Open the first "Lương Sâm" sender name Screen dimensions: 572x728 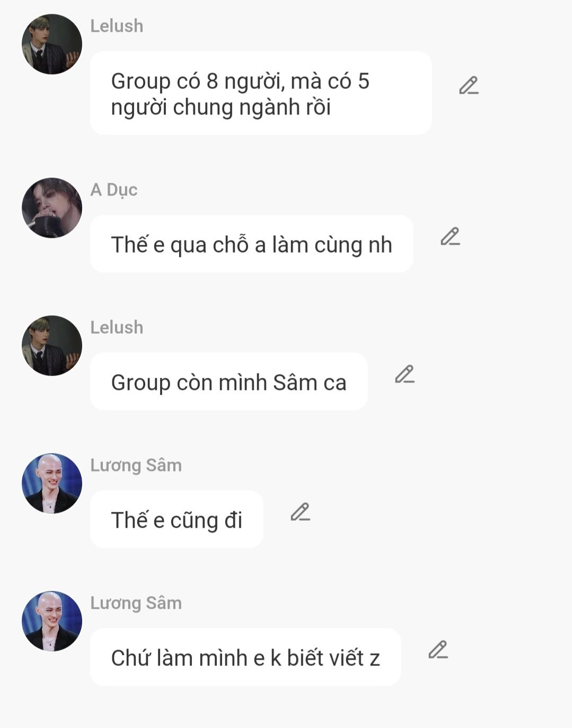(136, 465)
